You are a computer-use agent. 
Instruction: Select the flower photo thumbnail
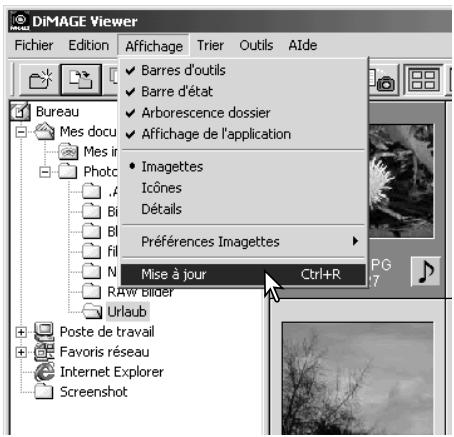pyautogui.click(x=401, y=181)
